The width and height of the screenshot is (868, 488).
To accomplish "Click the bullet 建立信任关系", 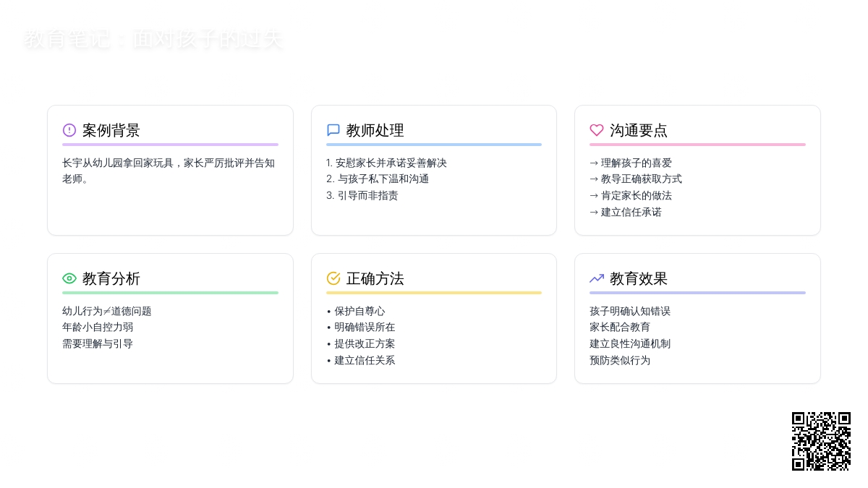I will pos(361,360).
